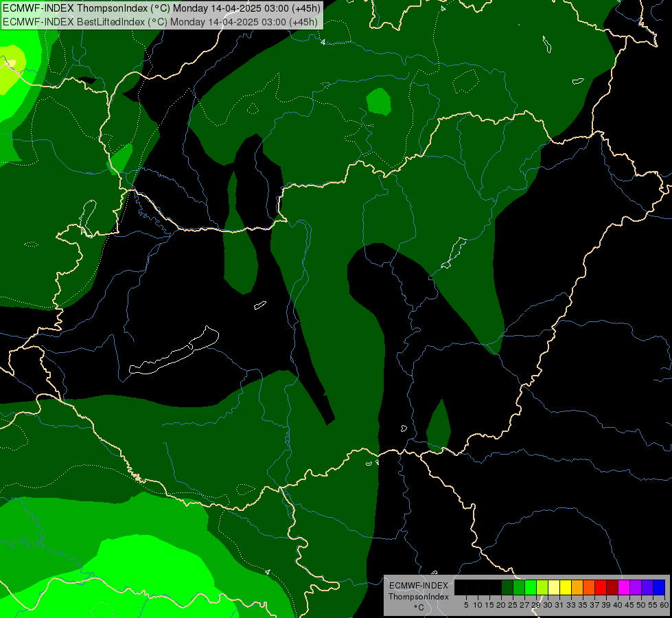Image resolution: width=672 pixels, height=618 pixels.
Task: Click the legend's ECMWF-INDEX label
Action: click(x=419, y=586)
